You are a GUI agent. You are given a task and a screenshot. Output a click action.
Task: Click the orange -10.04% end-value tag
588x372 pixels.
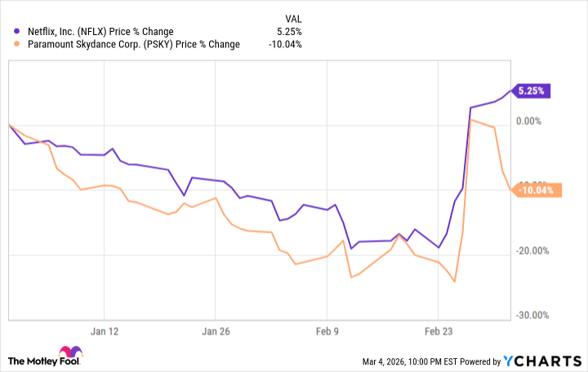tap(534, 191)
